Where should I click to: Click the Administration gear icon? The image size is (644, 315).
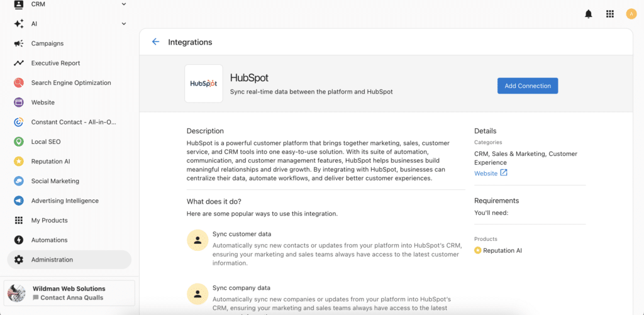pos(18,260)
